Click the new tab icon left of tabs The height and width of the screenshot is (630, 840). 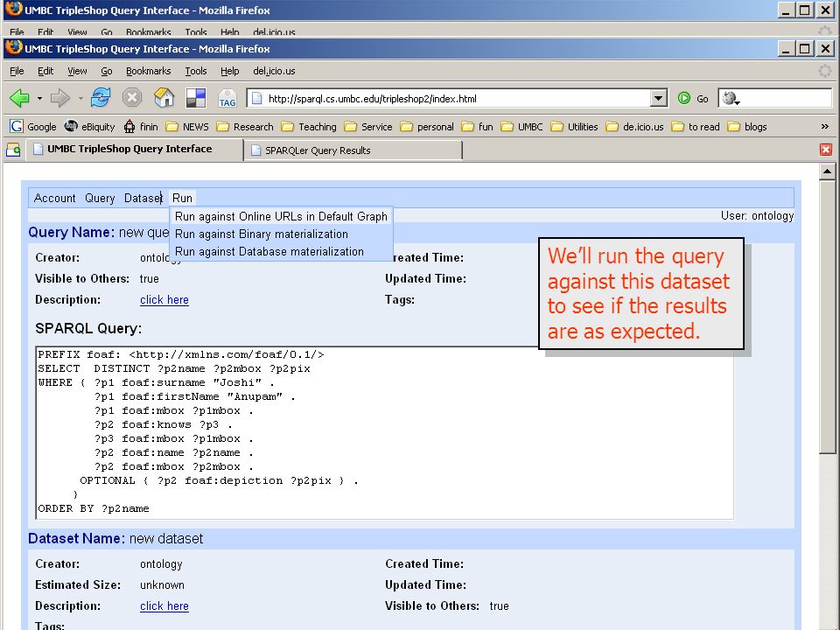point(13,150)
